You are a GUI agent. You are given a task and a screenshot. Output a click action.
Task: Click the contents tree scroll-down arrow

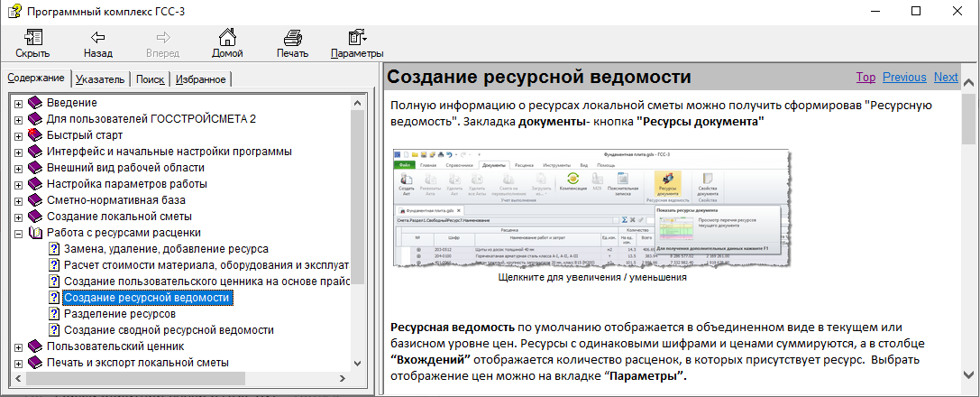[x=357, y=363]
